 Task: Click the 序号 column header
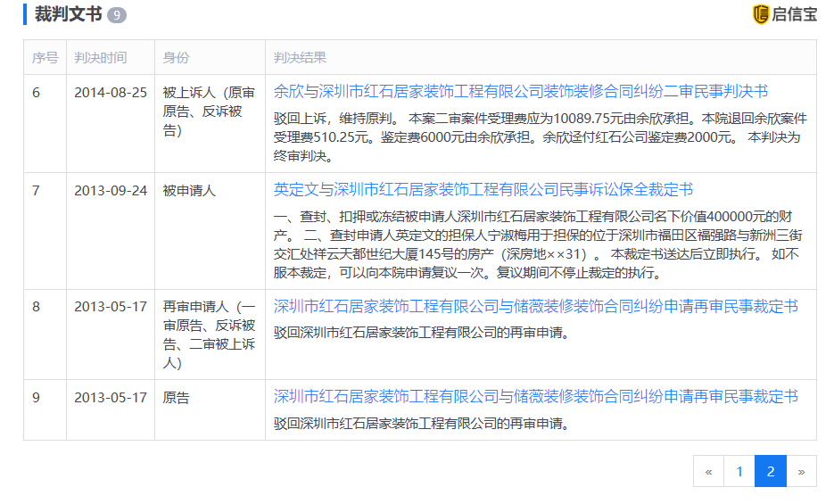[x=45, y=57]
